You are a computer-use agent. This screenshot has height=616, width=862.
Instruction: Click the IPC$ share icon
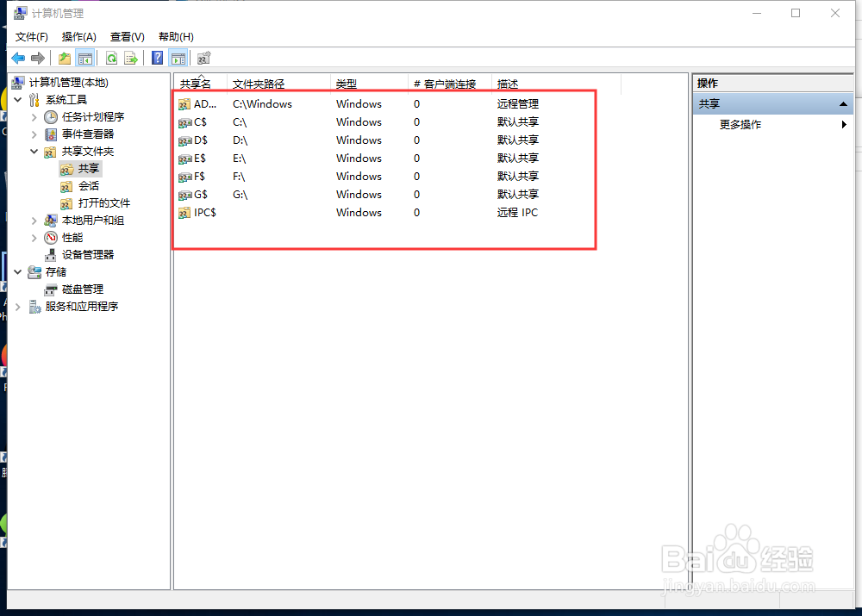184,213
